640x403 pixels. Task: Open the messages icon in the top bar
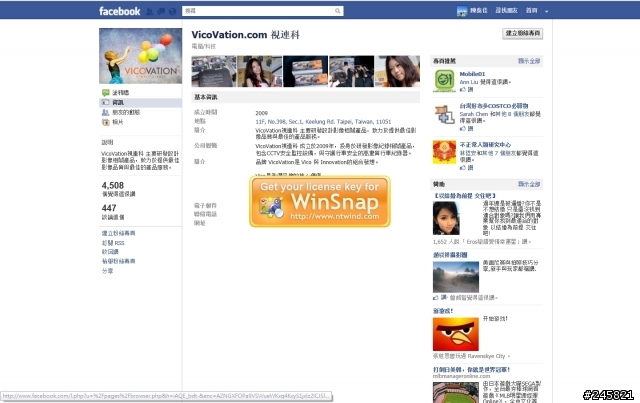point(161,11)
